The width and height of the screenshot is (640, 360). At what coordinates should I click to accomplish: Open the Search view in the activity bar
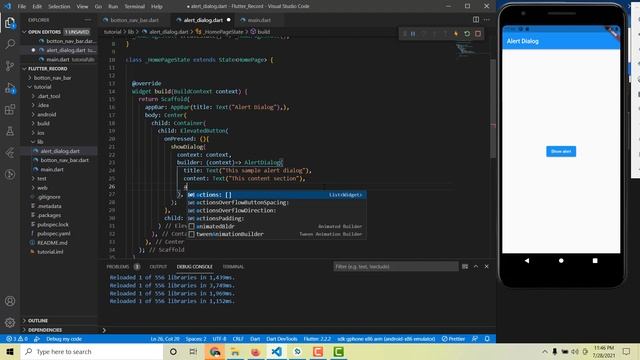(x=10, y=44)
